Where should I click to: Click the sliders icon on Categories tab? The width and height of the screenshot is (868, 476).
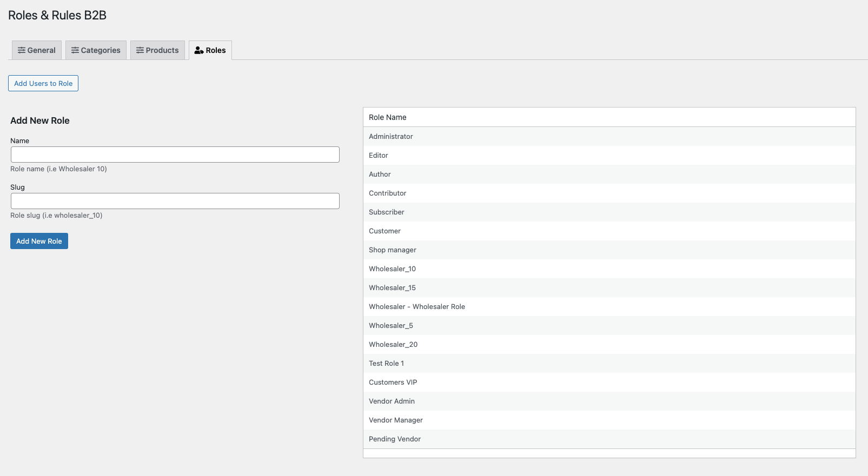(x=75, y=50)
